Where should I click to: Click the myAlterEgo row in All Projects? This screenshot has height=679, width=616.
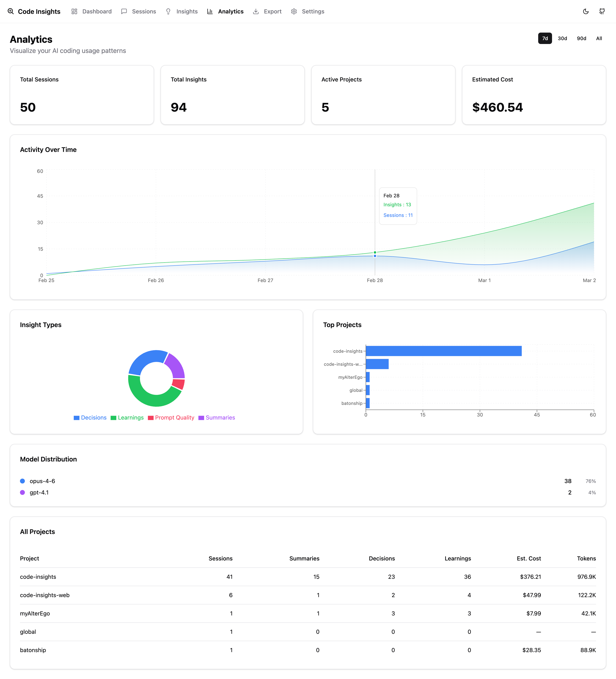tap(35, 613)
